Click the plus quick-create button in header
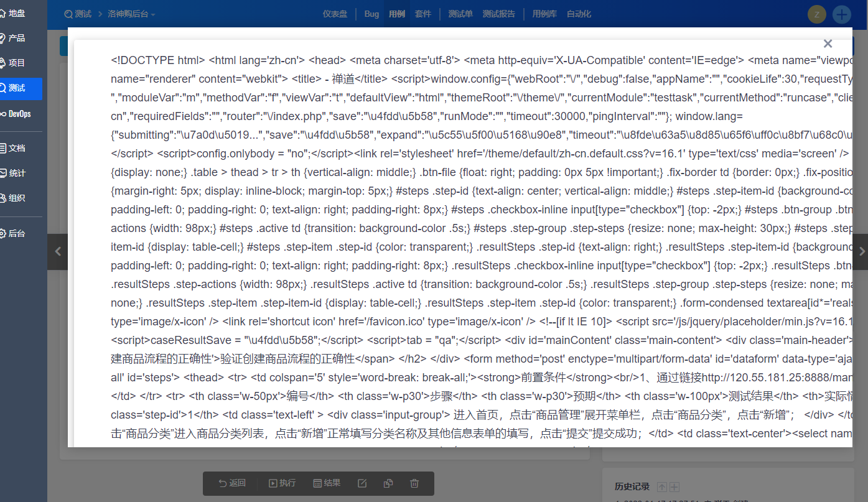The width and height of the screenshot is (868, 502). (x=842, y=14)
